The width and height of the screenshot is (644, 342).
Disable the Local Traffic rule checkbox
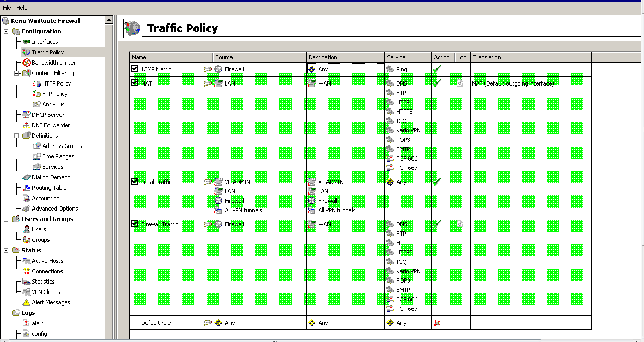[x=135, y=181]
